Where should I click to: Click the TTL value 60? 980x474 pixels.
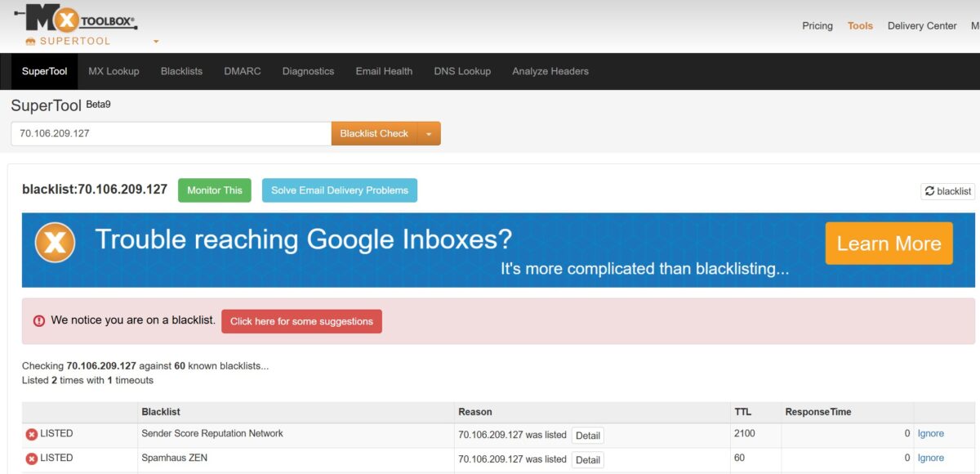tap(740, 458)
